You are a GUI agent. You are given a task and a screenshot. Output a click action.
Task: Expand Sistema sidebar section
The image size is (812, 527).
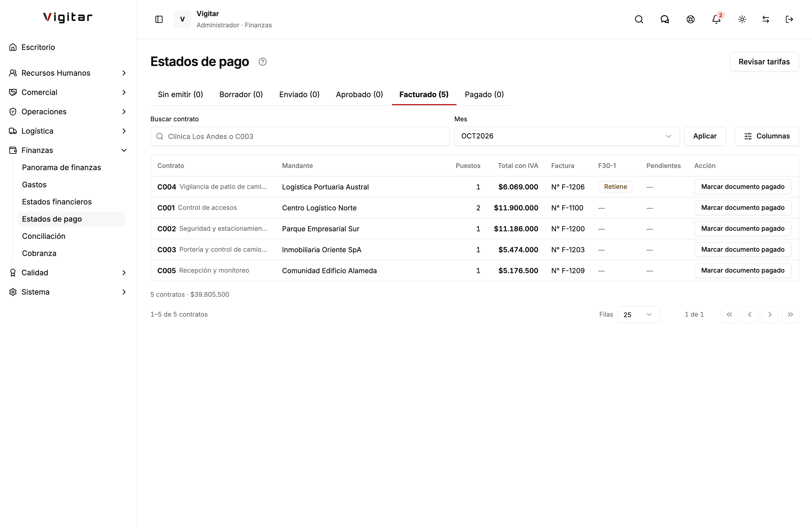coord(68,292)
